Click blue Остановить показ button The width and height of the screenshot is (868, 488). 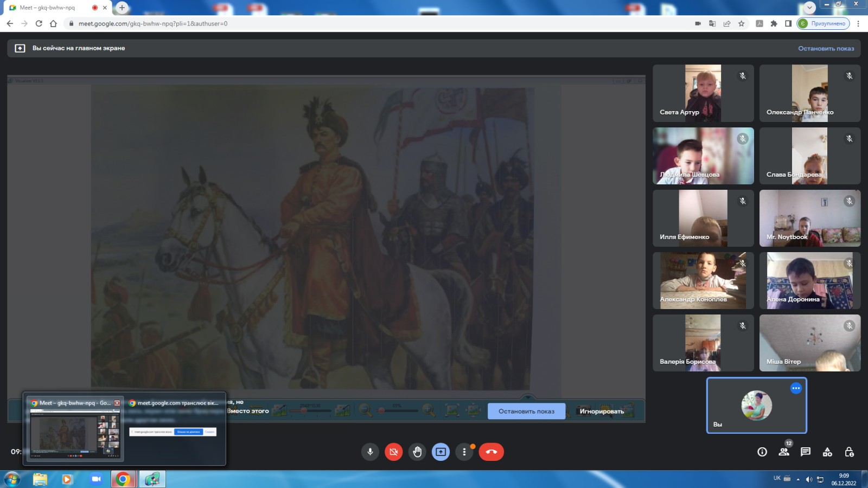coord(526,411)
